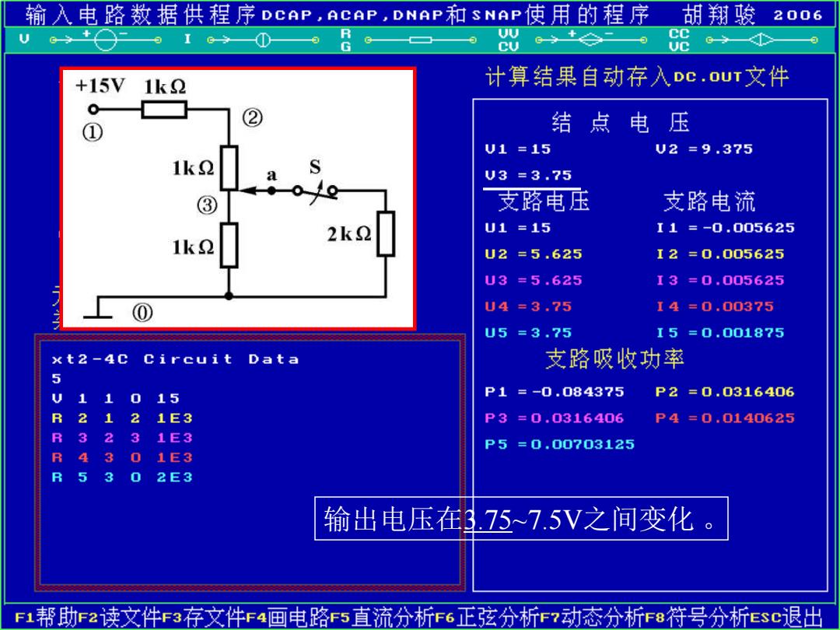
Task: Choose F4 draw circuit (画电路)
Action: (x=288, y=617)
